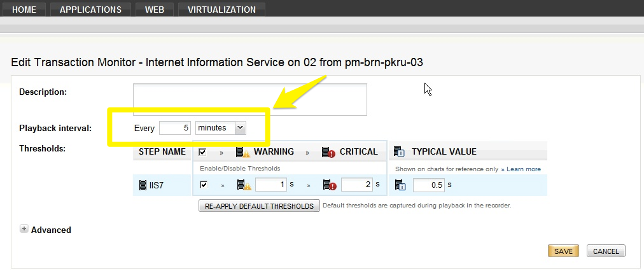This screenshot has width=644, height=273.
Task: Click the IIS7 step name text
Action: click(157, 185)
